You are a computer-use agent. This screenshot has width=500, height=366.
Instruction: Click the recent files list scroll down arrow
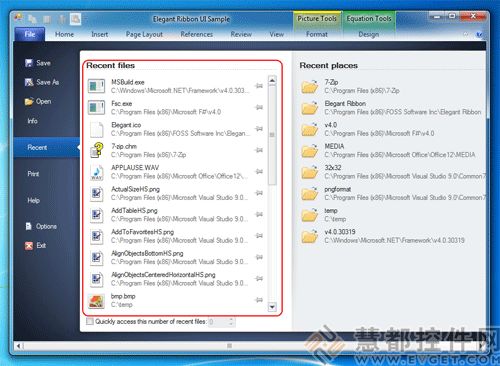click(x=272, y=307)
